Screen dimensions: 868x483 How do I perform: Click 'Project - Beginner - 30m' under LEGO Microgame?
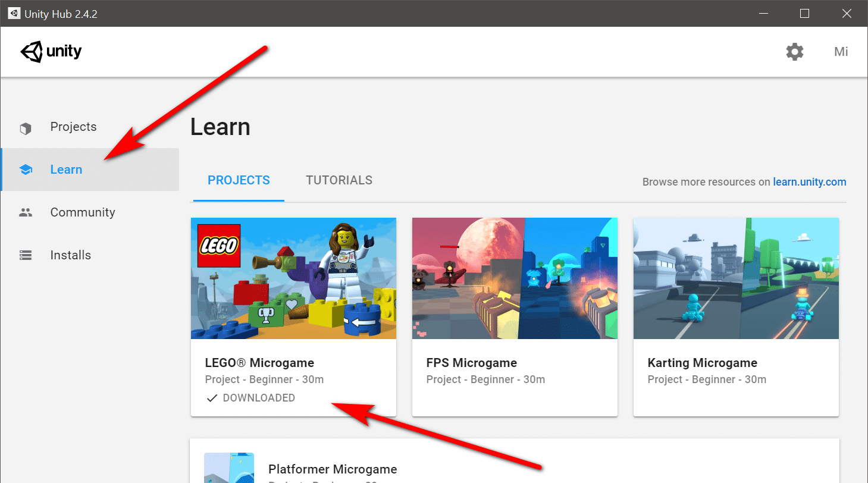[x=264, y=379]
